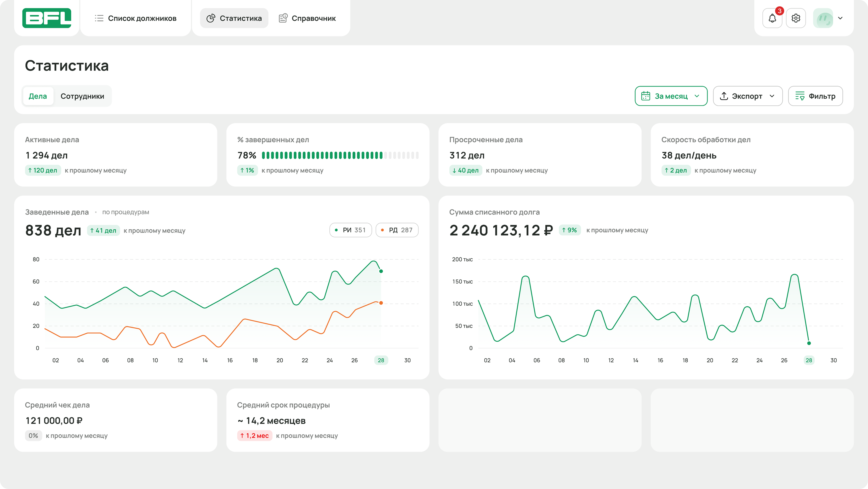Click the Справочник reference icon

283,18
